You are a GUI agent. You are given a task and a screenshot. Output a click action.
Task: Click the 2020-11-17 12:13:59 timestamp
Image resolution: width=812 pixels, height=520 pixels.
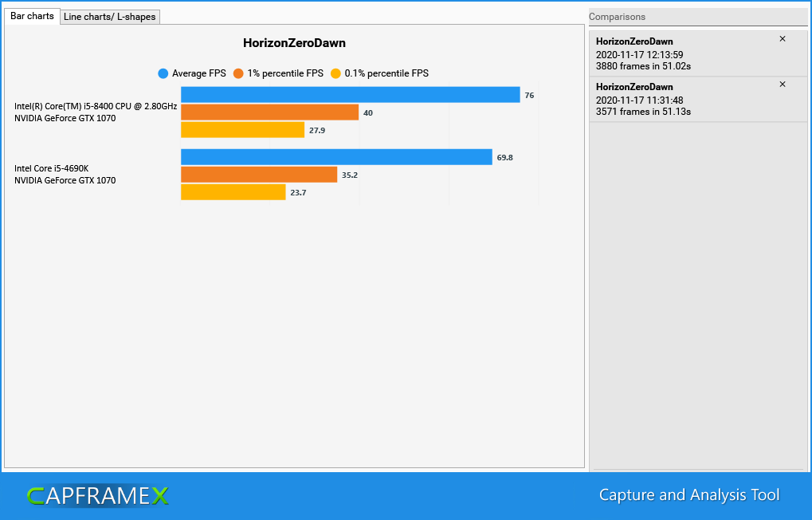pyautogui.click(x=640, y=55)
